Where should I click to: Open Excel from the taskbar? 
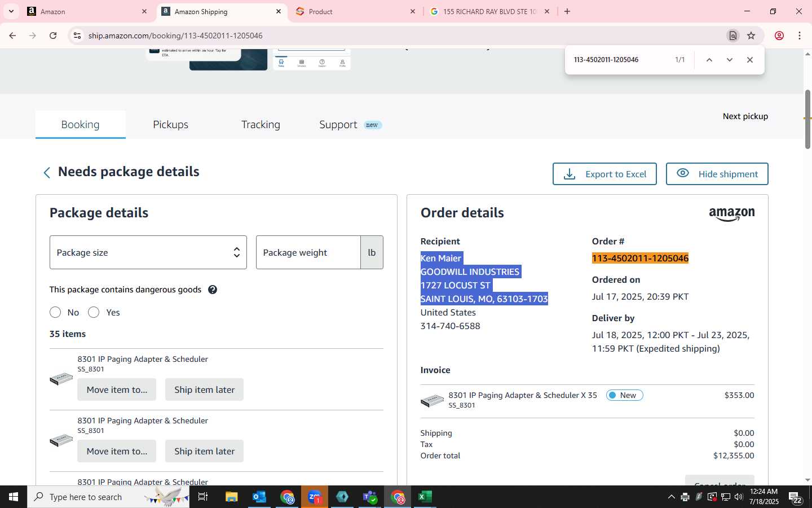pos(425,497)
